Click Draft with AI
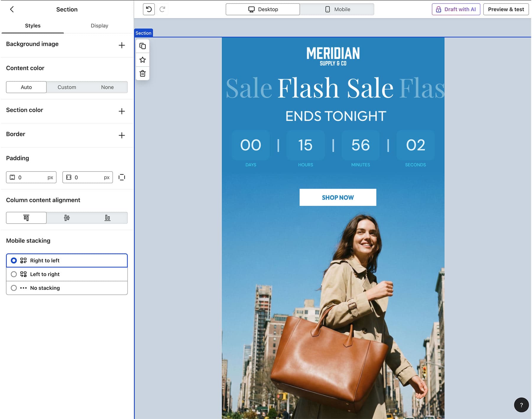 pos(455,9)
